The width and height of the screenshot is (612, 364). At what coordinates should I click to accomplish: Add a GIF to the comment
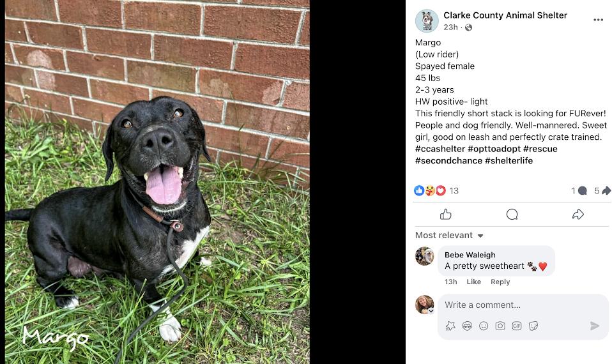(516, 326)
